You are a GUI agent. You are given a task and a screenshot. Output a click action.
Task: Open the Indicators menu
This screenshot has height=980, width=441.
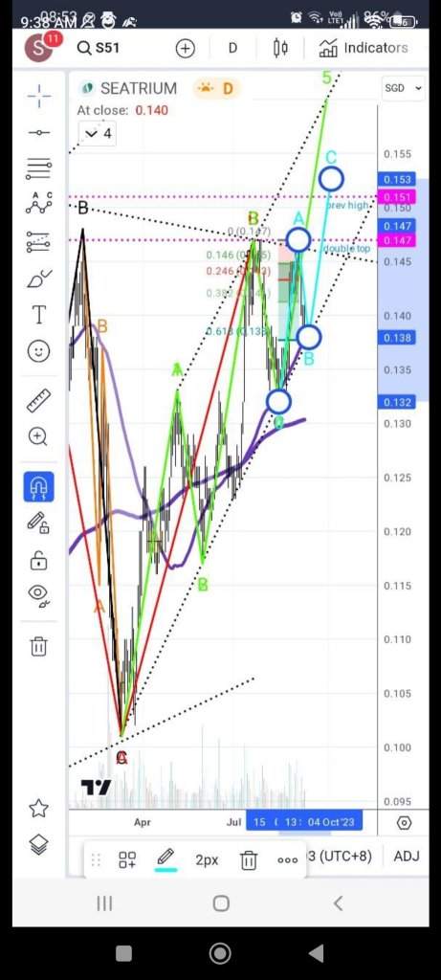364,48
